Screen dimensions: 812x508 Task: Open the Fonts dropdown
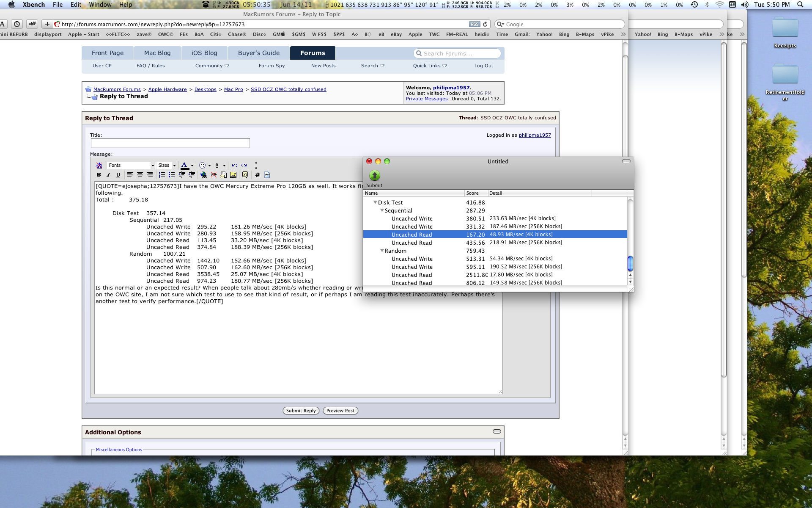(131, 166)
